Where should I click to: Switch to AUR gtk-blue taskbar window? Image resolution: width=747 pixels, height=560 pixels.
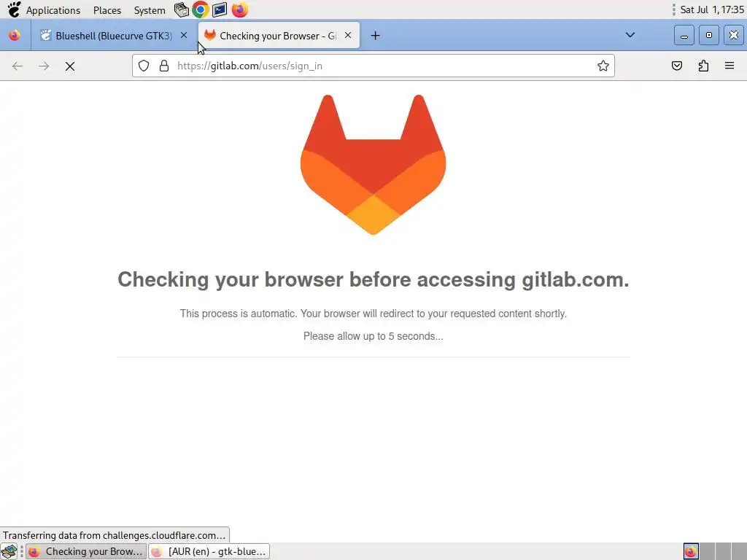point(209,551)
